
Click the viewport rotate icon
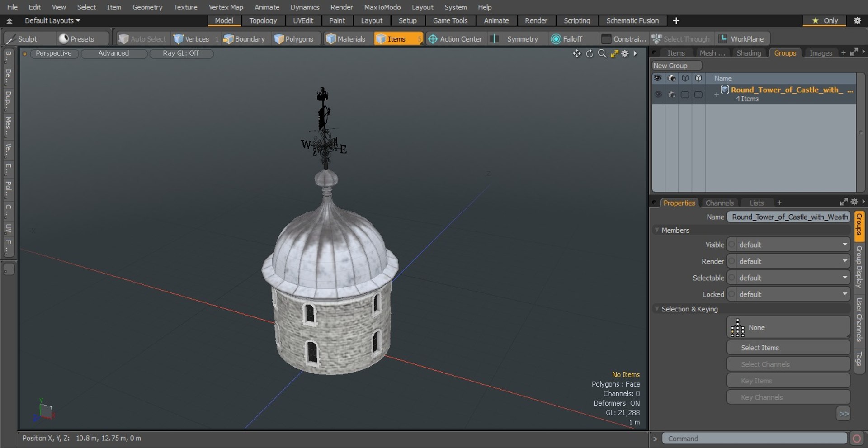point(590,54)
